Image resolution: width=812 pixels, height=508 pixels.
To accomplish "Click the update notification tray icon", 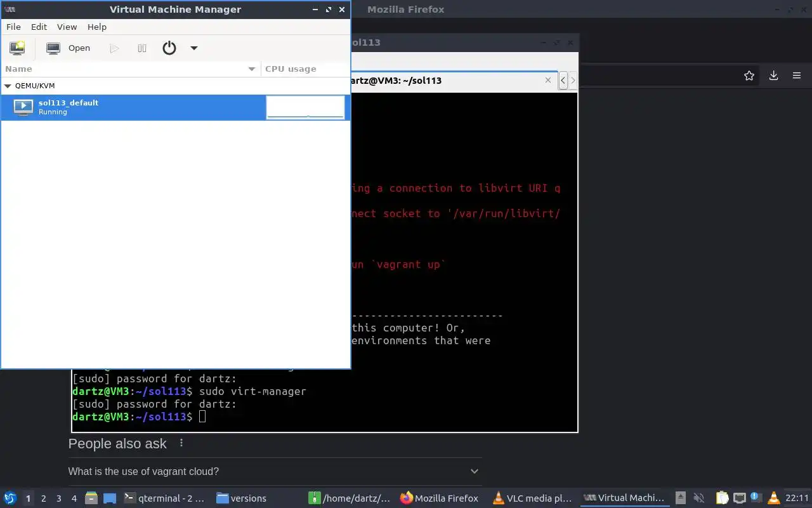I will [756, 498].
